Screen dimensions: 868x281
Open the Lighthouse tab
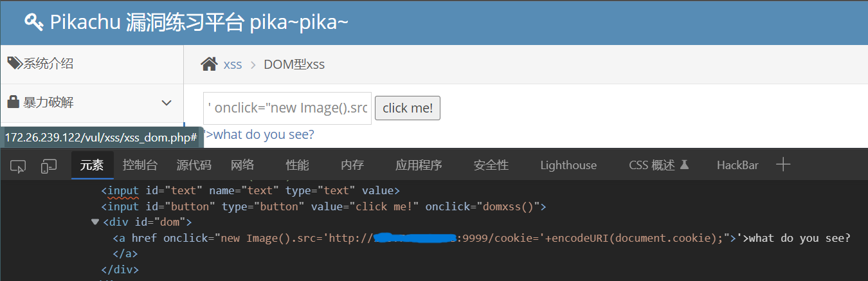click(568, 165)
